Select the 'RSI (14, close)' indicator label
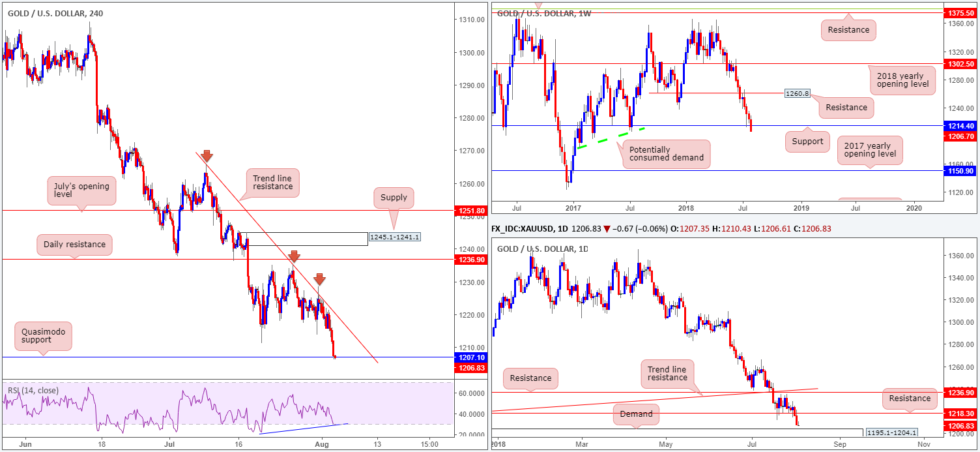 (33, 391)
